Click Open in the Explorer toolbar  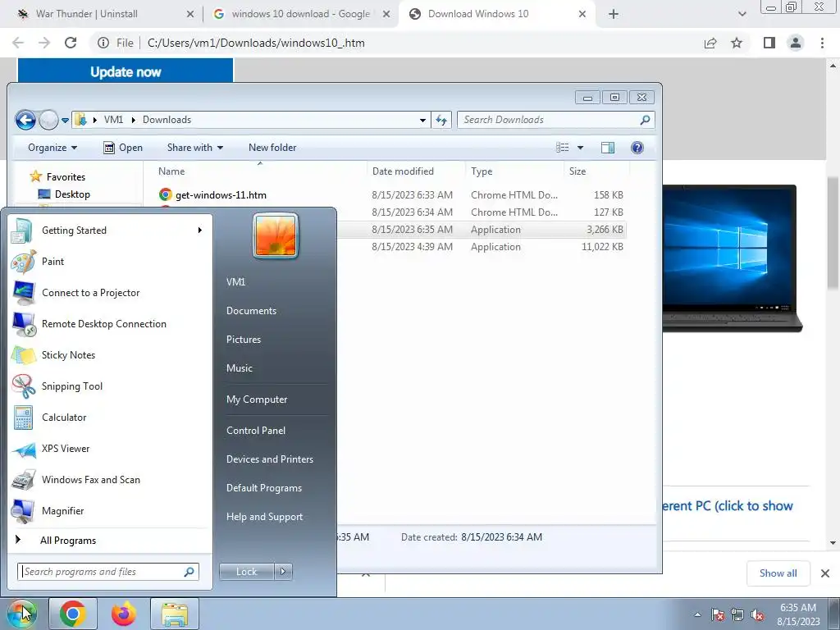[x=123, y=148]
